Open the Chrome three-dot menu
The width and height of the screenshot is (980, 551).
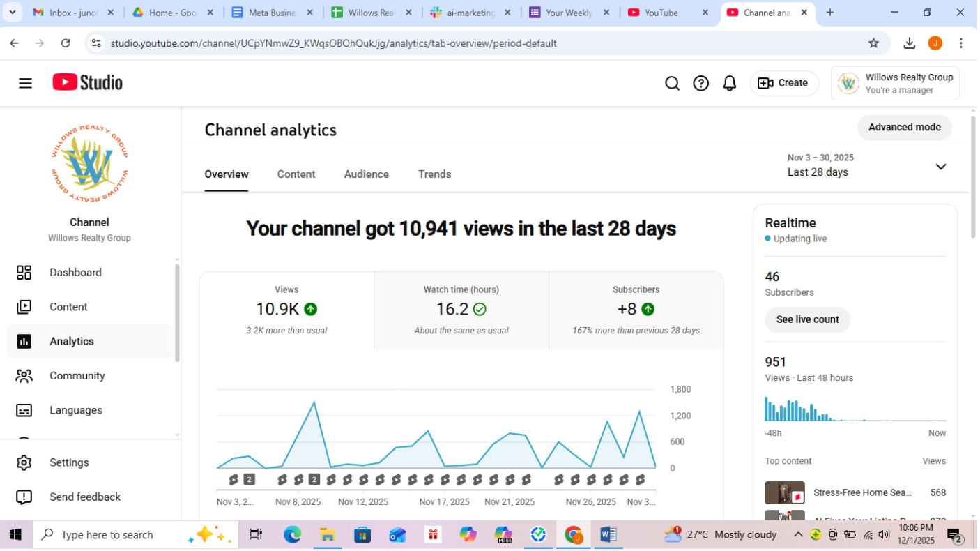click(x=961, y=43)
